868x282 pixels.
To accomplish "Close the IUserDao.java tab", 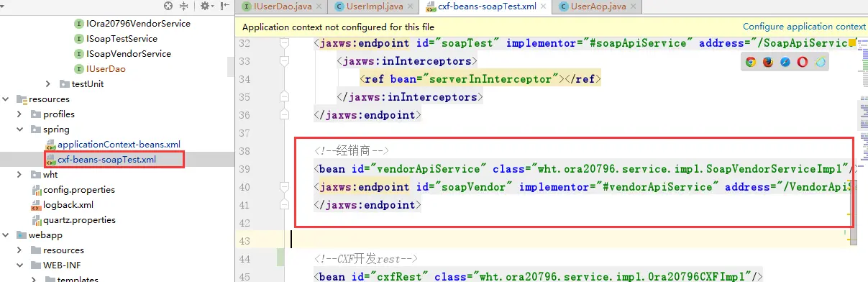I will coord(319,6).
